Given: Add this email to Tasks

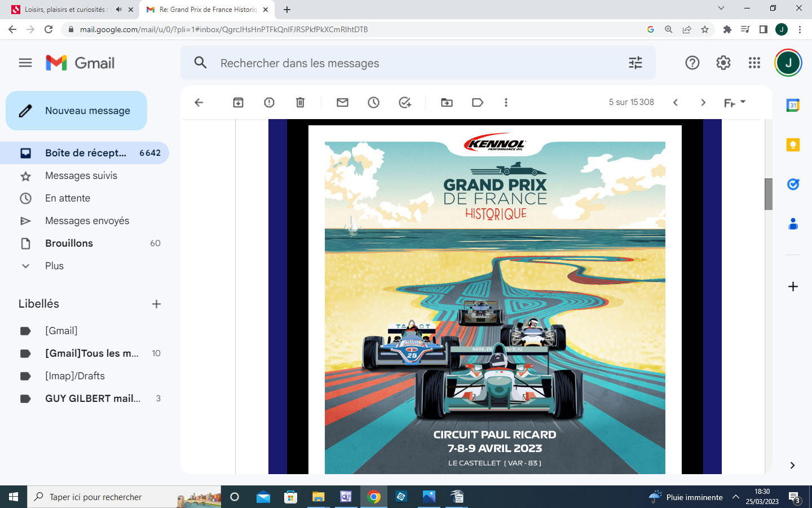Looking at the screenshot, I should [405, 102].
